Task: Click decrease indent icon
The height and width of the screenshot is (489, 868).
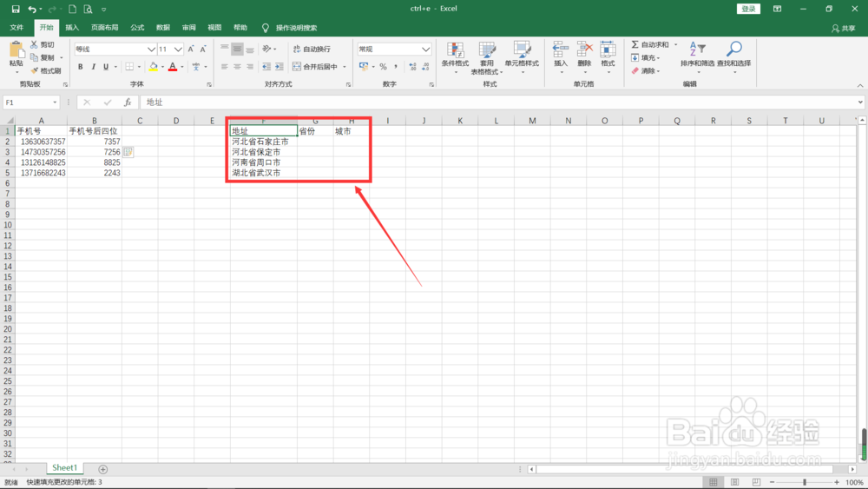Action: 266,67
